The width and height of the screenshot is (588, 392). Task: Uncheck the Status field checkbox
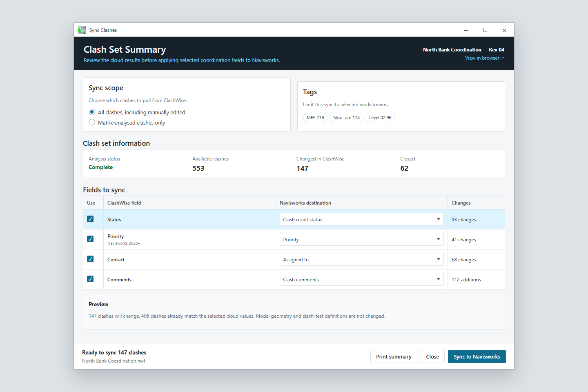pyautogui.click(x=90, y=219)
